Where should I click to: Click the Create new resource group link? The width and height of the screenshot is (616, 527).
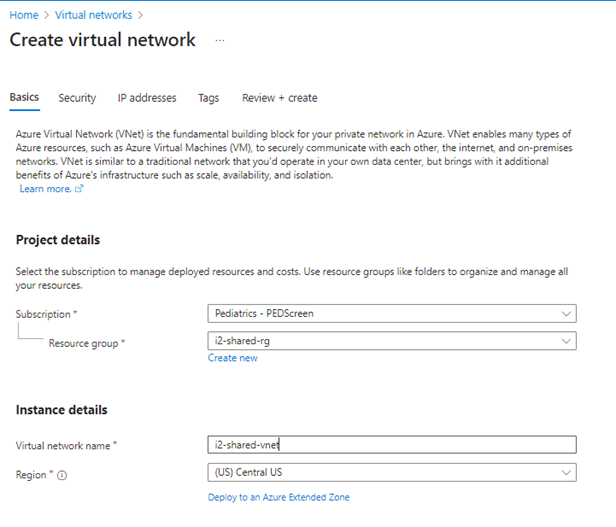pyautogui.click(x=233, y=358)
